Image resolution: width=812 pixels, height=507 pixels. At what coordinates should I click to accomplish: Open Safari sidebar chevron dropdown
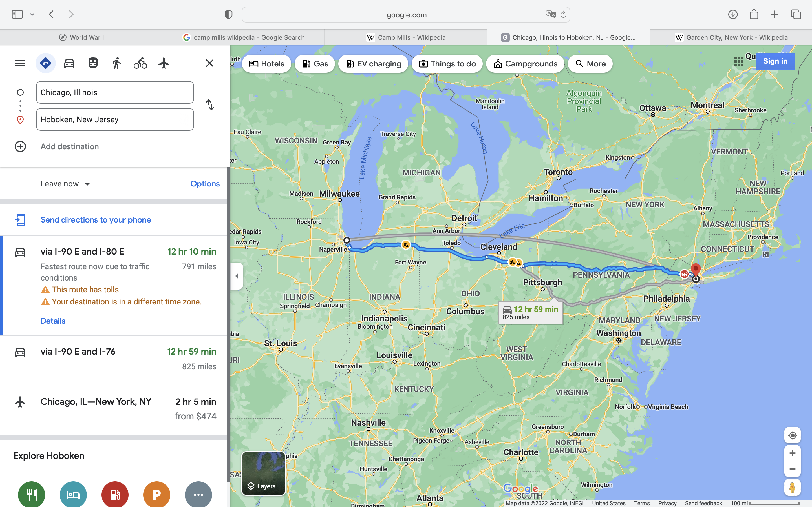pos(32,14)
